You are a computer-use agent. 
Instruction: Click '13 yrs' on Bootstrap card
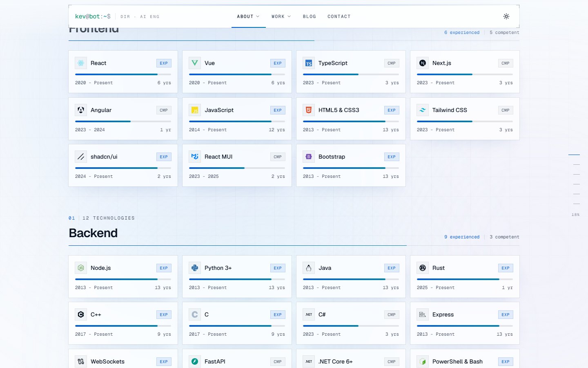[x=391, y=177]
